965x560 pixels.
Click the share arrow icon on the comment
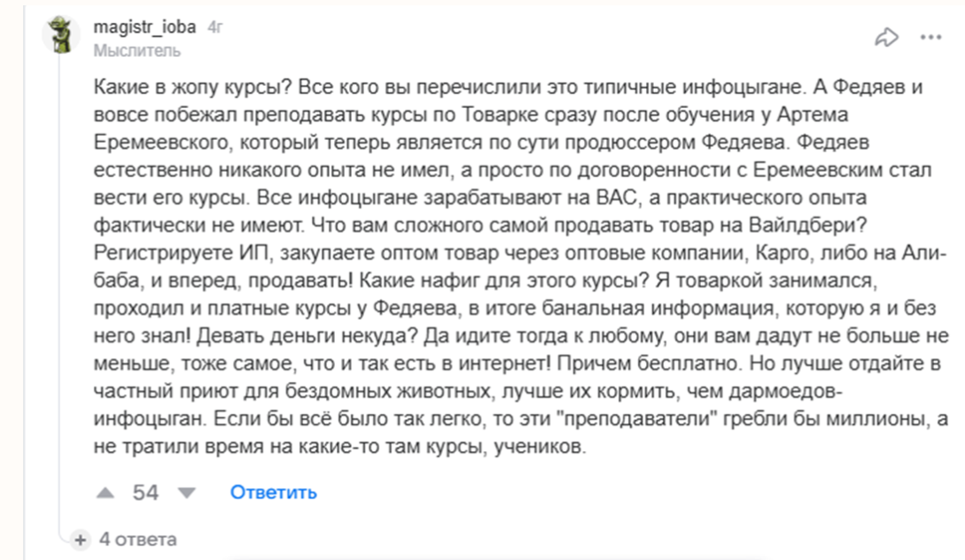tap(886, 37)
